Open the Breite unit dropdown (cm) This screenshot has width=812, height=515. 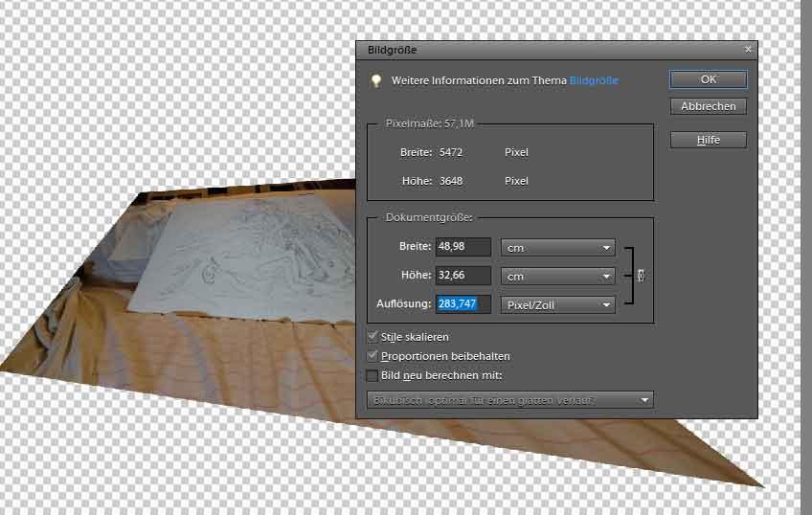(558, 248)
